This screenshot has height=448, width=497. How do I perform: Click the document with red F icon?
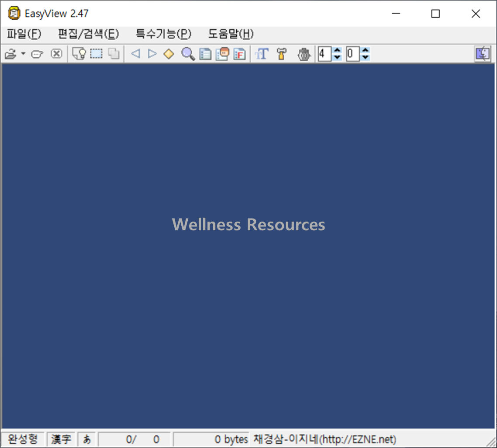[240, 54]
